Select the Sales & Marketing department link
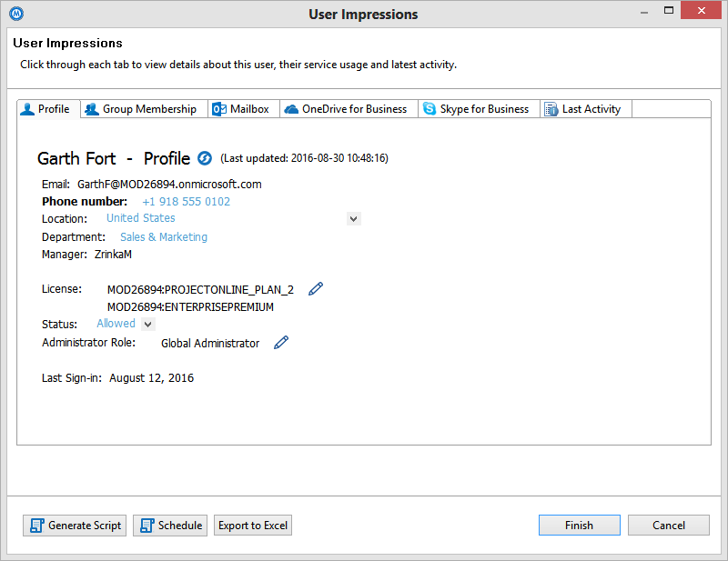 pyautogui.click(x=163, y=236)
